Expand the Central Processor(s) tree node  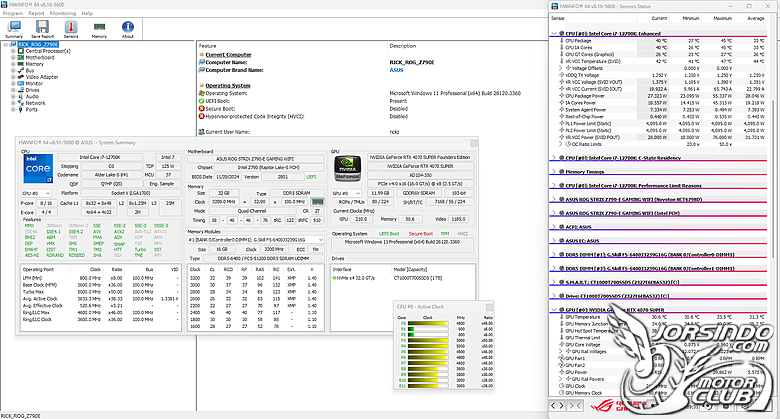coord(13,51)
